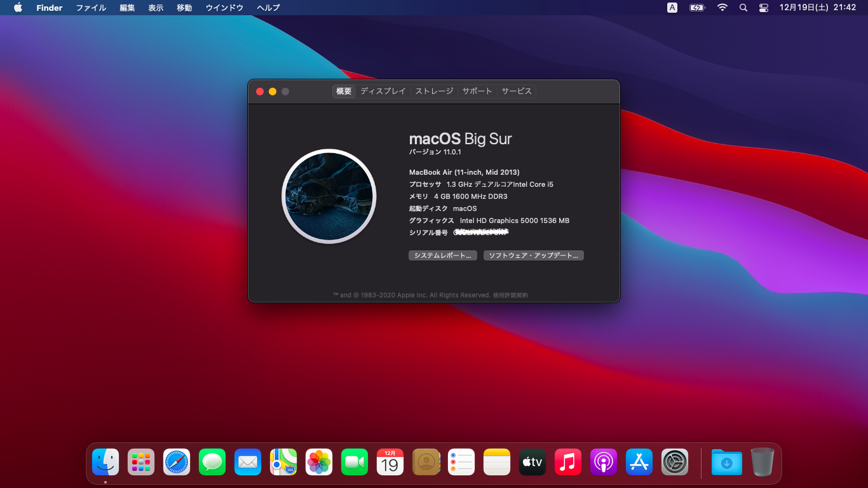Open the Messages app icon
The width and height of the screenshot is (868, 488).
(x=212, y=462)
